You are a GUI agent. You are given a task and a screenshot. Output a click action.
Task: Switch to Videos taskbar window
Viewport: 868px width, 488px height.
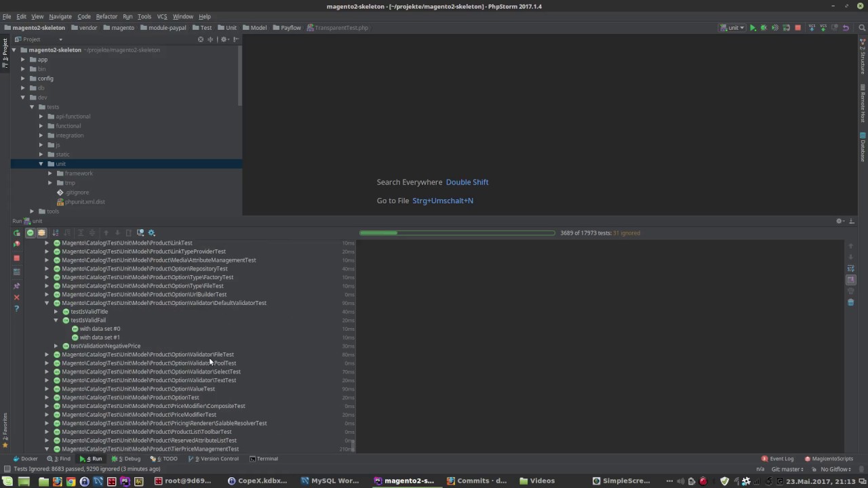[536, 481]
